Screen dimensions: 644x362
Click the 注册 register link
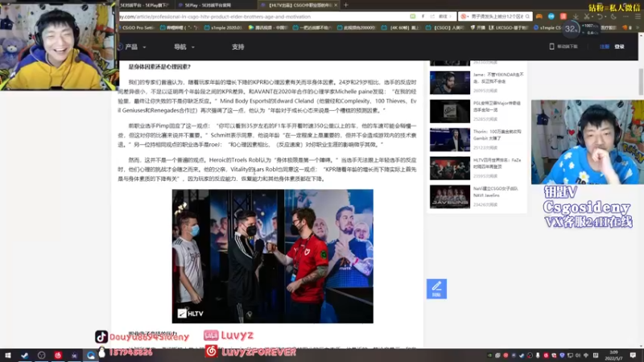pyautogui.click(x=605, y=47)
